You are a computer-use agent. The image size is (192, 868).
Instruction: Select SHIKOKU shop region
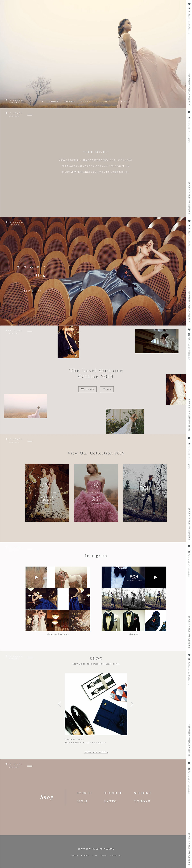tap(143, 793)
